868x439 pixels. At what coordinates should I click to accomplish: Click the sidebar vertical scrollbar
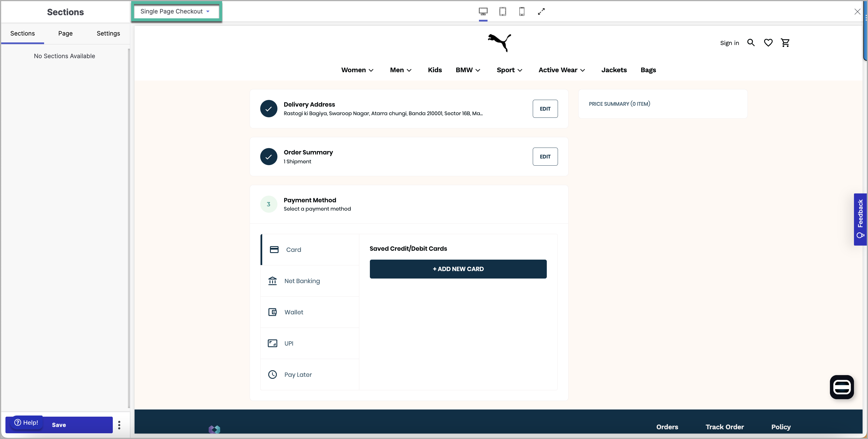(129, 228)
